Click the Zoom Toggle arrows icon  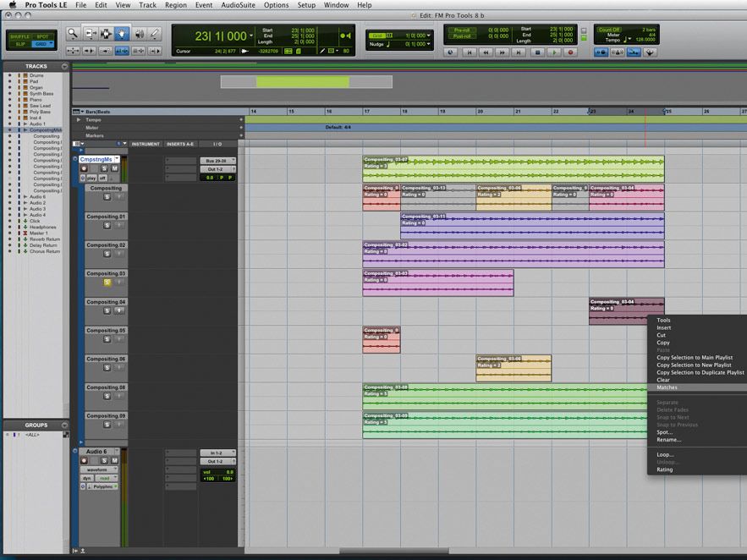tap(73, 51)
